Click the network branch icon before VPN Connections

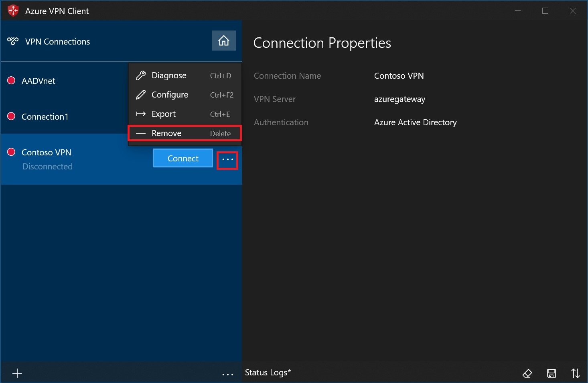tap(13, 41)
